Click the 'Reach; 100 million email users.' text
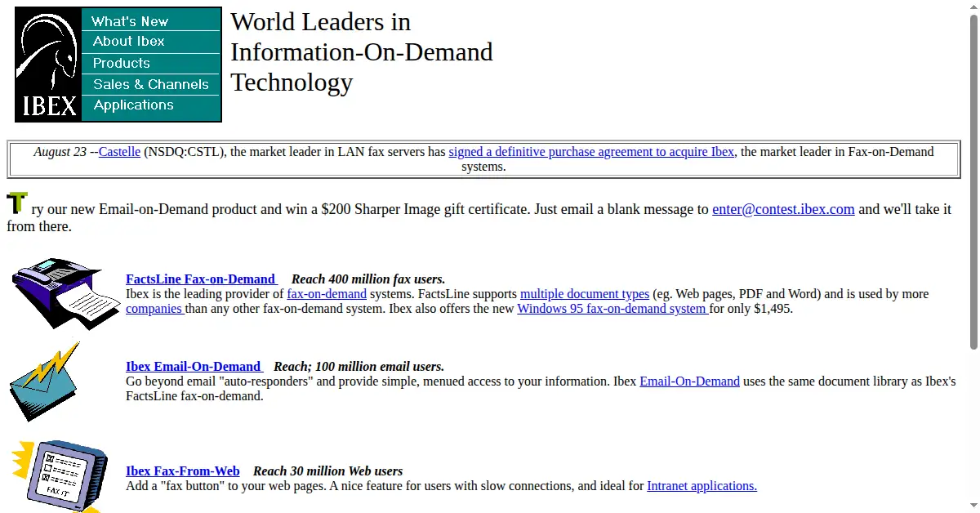Image resolution: width=980 pixels, height=513 pixels. click(359, 367)
